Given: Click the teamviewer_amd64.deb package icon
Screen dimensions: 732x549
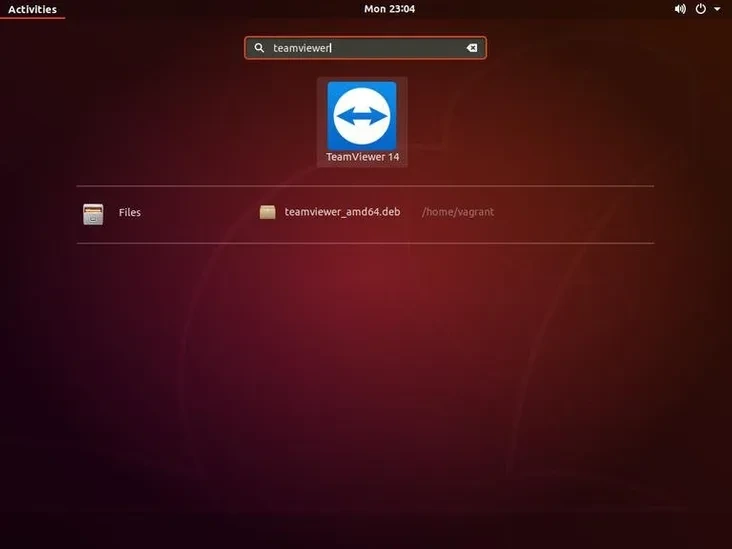Looking at the screenshot, I should 267,212.
